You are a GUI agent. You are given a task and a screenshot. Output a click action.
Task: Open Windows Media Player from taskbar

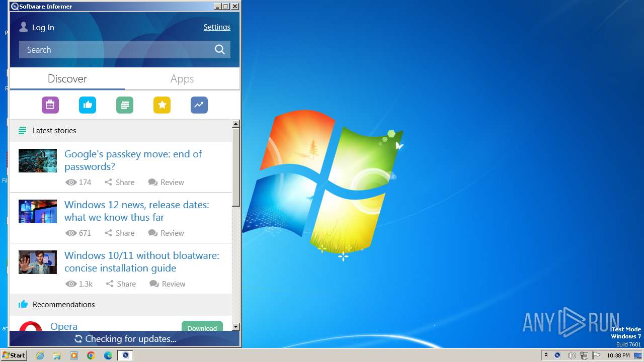74,355
